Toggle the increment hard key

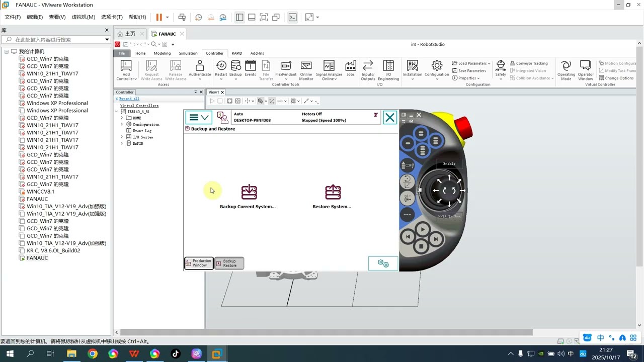pyautogui.click(x=408, y=215)
